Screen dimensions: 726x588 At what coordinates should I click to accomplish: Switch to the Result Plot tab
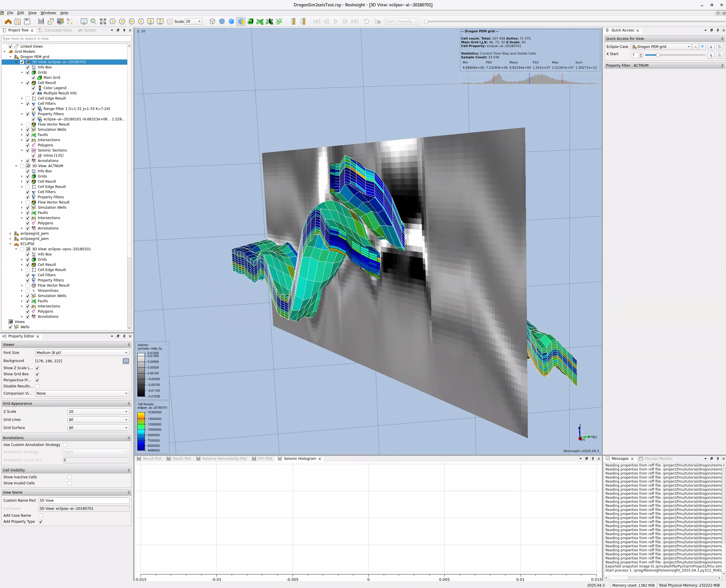(149, 459)
